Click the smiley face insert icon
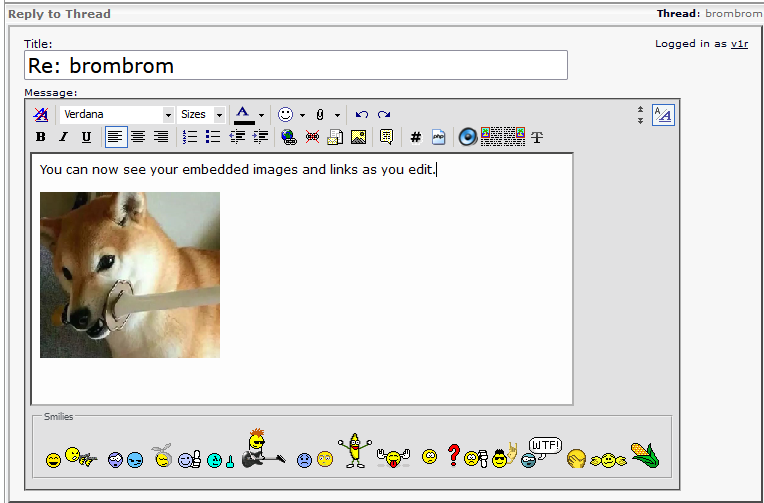 (x=286, y=115)
